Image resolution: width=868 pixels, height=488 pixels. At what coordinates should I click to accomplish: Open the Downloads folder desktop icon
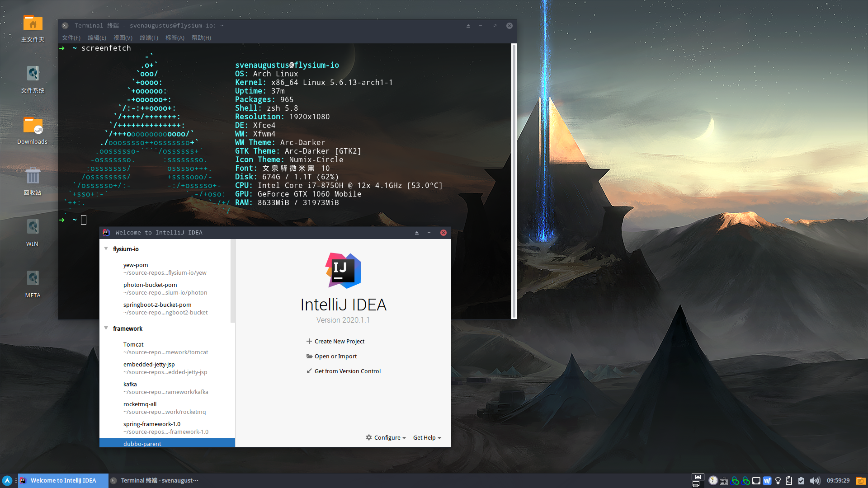tap(33, 126)
